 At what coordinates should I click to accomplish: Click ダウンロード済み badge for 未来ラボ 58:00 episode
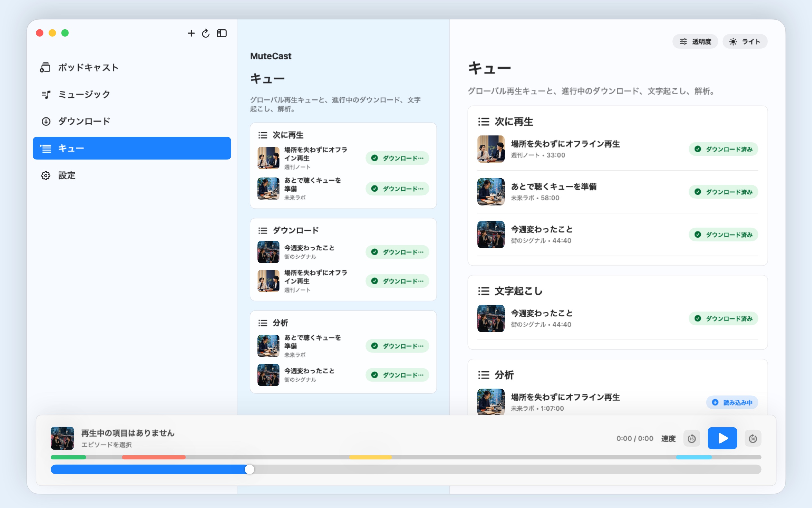(723, 192)
